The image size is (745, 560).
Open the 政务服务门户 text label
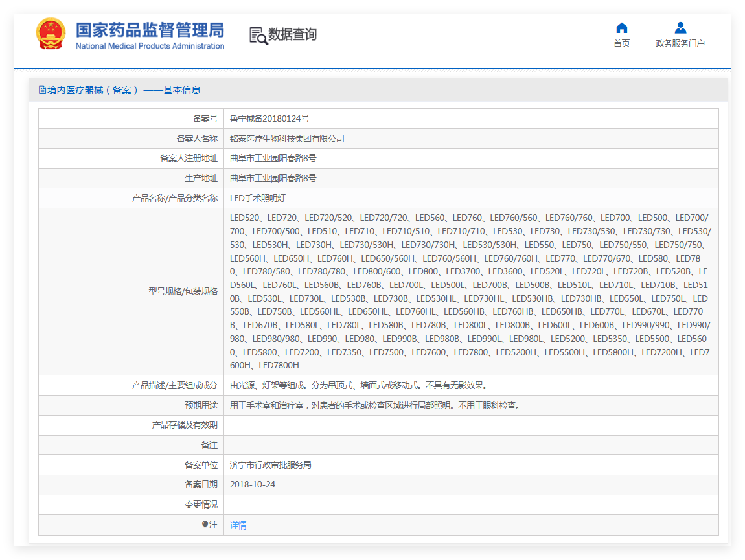click(x=680, y=43)
